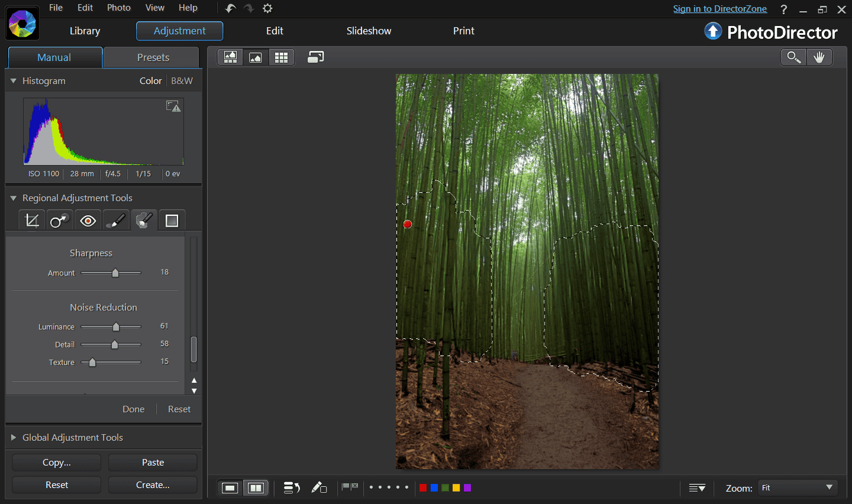This screenshot has height=504, width=852.
Task: Enable secondary display view icon
Action: 316,57
